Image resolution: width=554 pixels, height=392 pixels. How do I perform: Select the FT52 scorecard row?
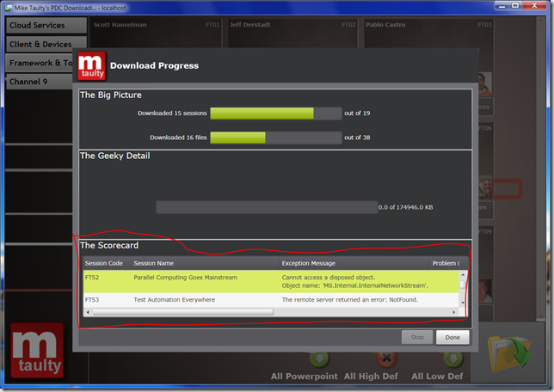[271, 281]
